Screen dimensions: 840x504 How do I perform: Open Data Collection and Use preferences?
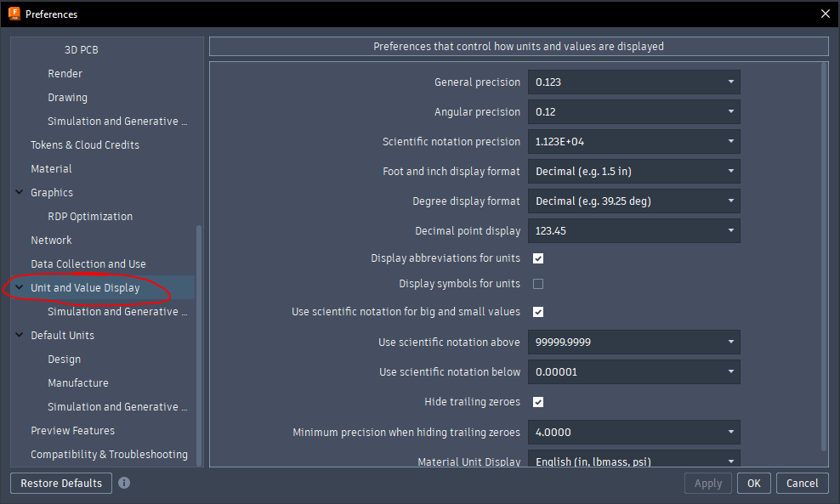pyautogui.click(x=88, y=264)
